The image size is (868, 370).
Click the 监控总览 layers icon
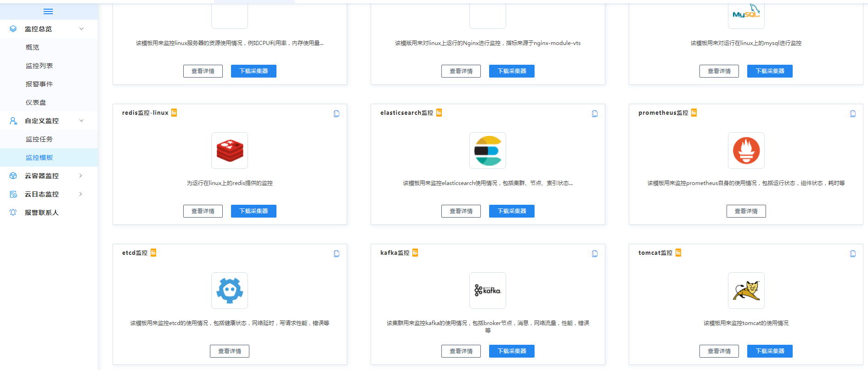click(13, 29)
